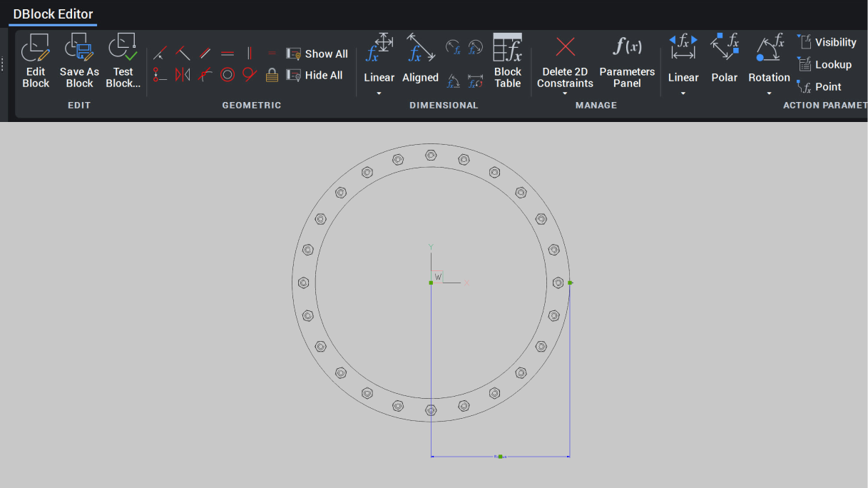Add a Polar action parameter
Viewport: 868px width, 488px height.
pyautogui.click(x=724, y=59)
